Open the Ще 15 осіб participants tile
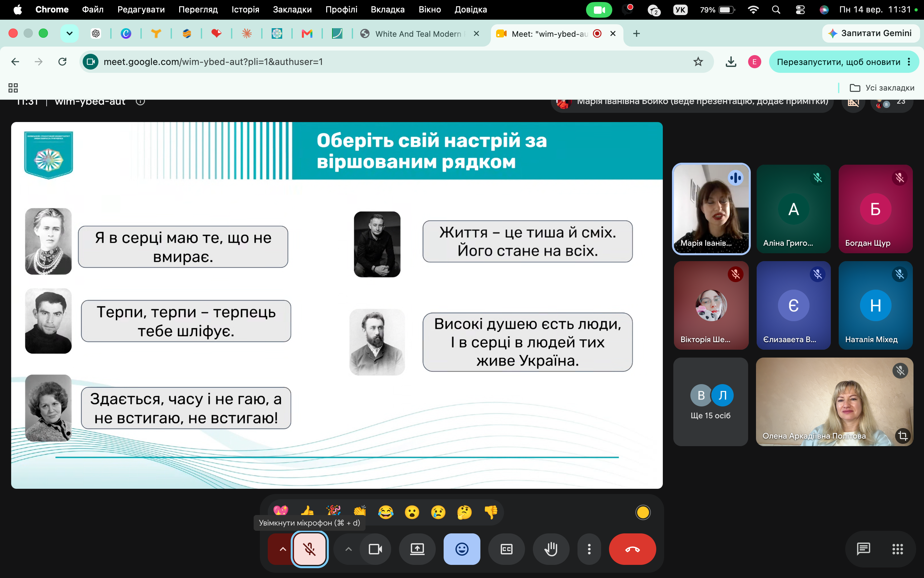This screenshot has width=924, height=578. (x=710, y=402)
